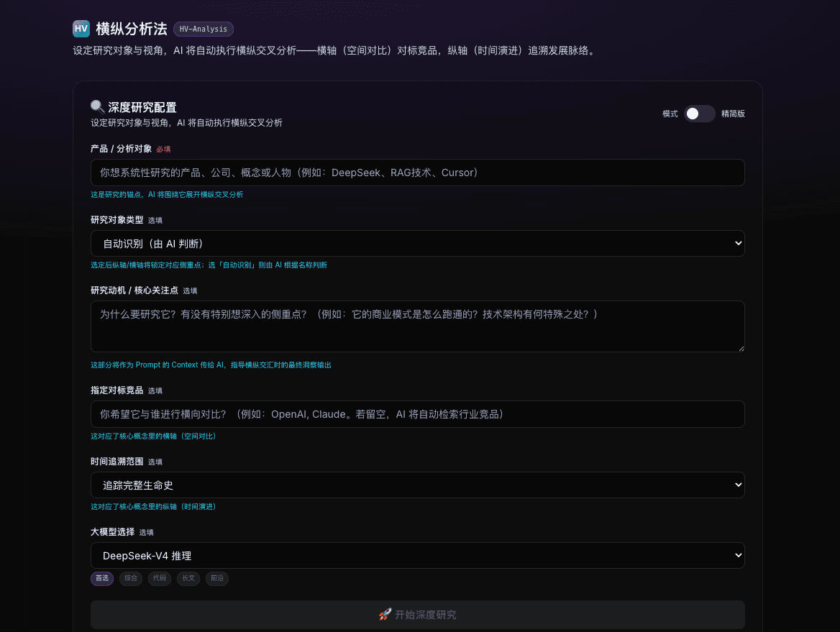
Task: Focus the 产品 / 分析对象 input field
Action: click(x=417, y=173)
